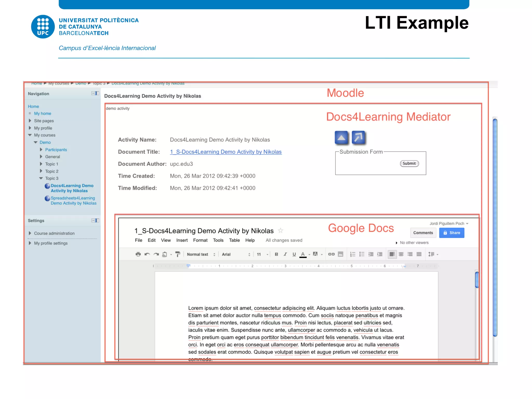
Task: Increase the paragraph indent
Action: [x=380, y=254]
